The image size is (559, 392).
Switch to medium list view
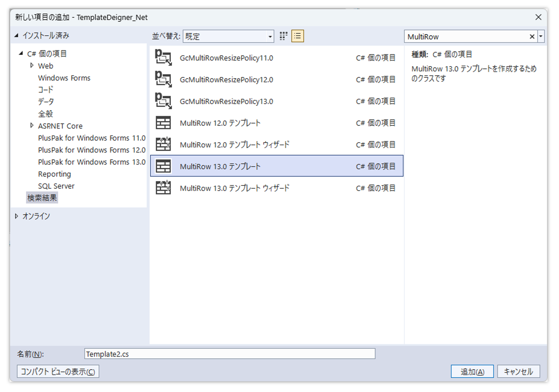(x=297, y=36)
